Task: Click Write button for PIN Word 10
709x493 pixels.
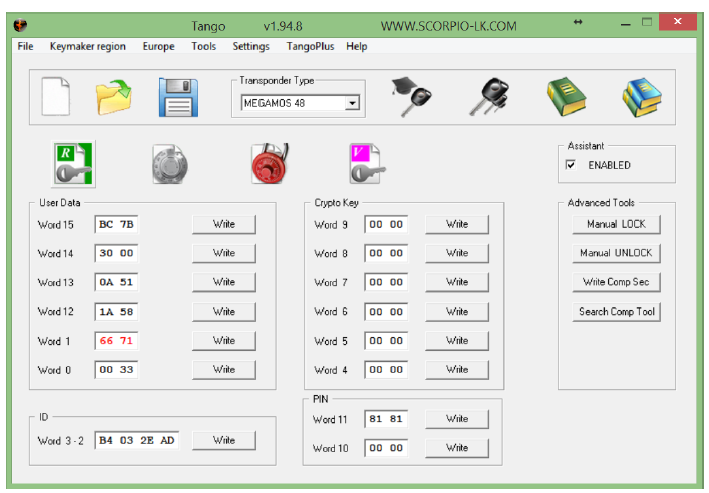Action: [457, 448]
